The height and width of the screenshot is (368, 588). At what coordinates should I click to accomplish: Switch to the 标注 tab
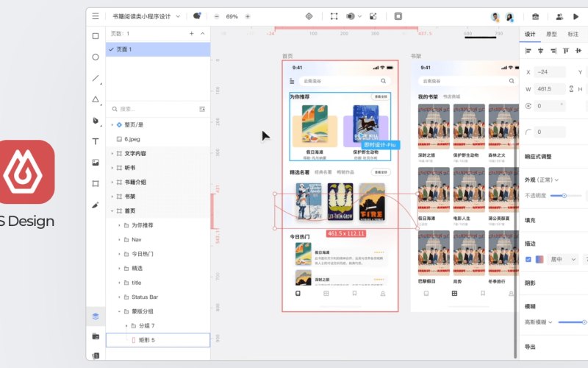[x=573, y=34]
